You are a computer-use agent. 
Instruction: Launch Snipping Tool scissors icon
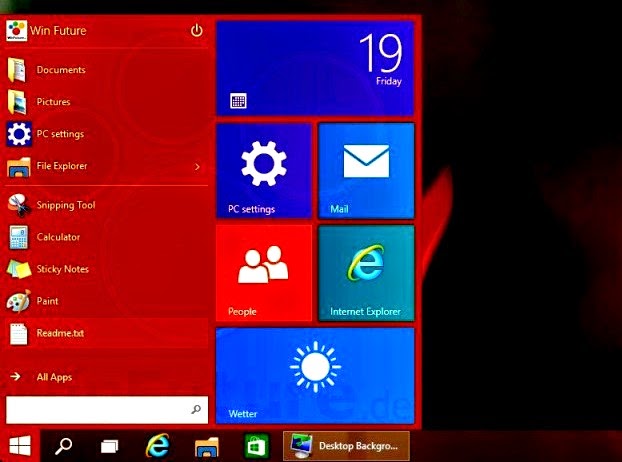(19, 205)
